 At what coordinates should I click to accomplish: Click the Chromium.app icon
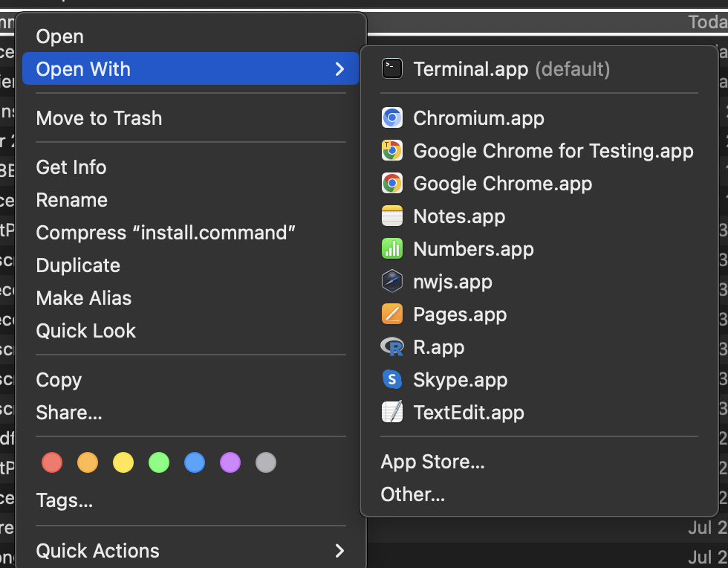[392, 118]
